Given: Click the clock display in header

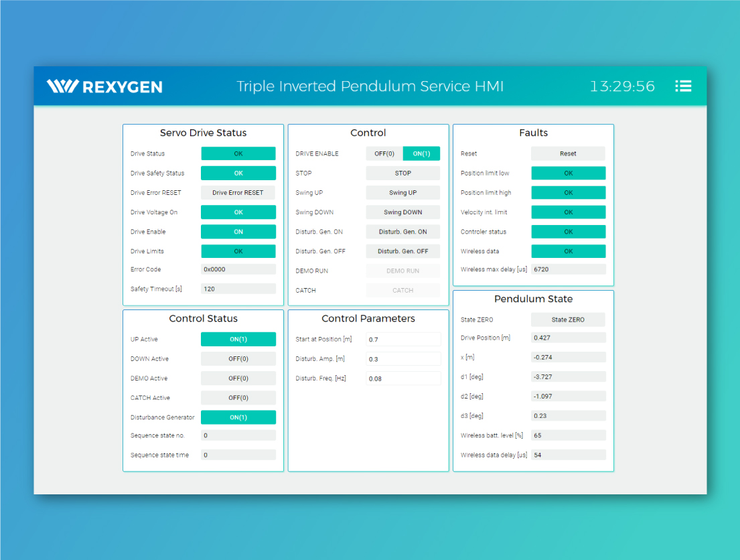Looking at the screenshot, I should point(622,86).
